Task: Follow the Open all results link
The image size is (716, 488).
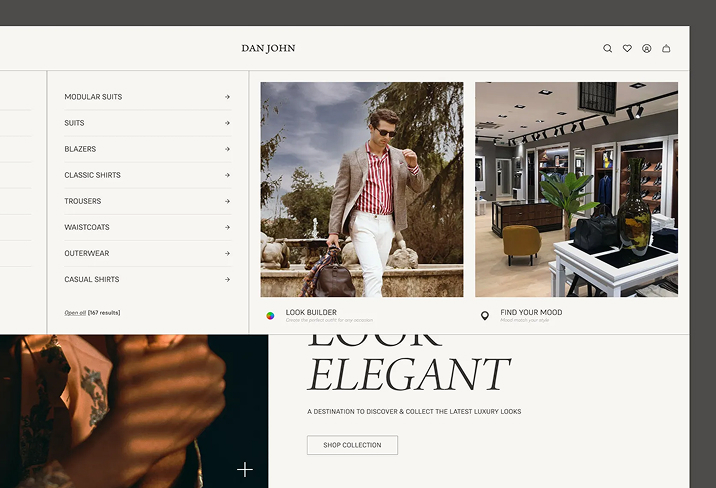Action: 75,313
